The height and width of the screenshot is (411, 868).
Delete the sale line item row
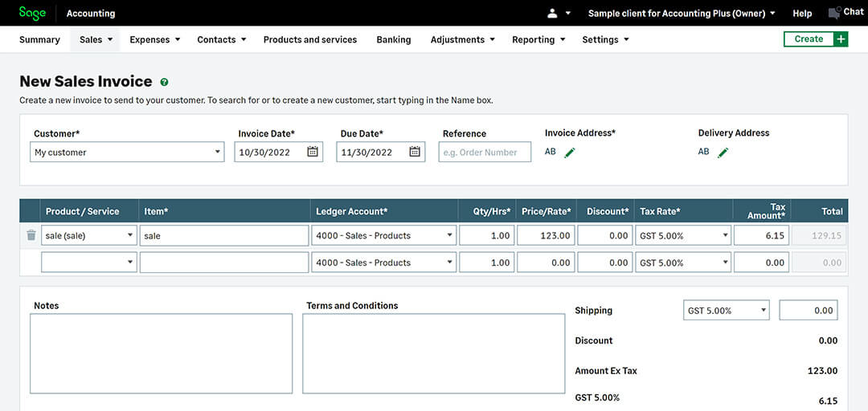click(x=31, y=235)
